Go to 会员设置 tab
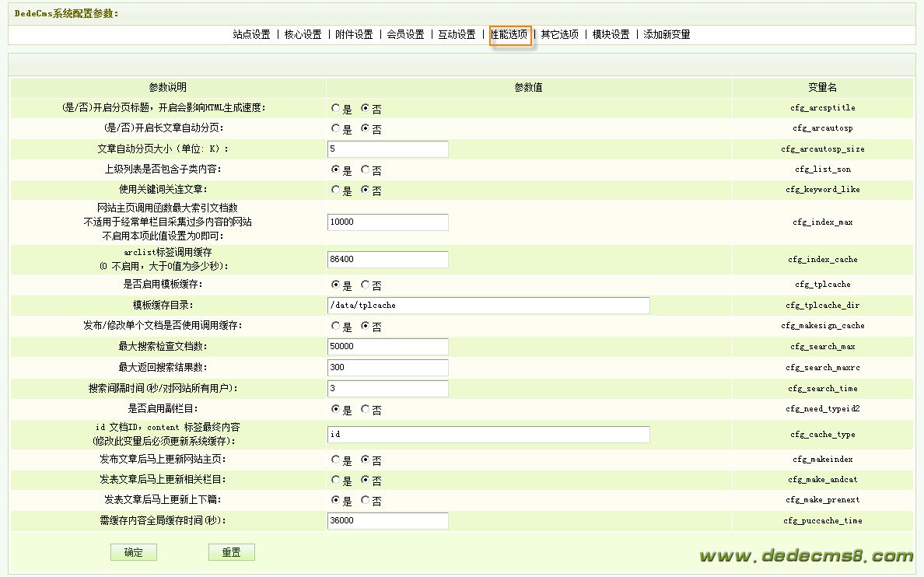Image resolution: width=924 pixels, height=577 pixels. coord(405,35)
